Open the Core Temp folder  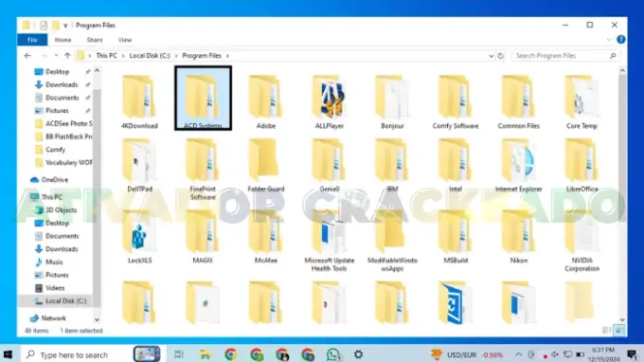[581, 102]
